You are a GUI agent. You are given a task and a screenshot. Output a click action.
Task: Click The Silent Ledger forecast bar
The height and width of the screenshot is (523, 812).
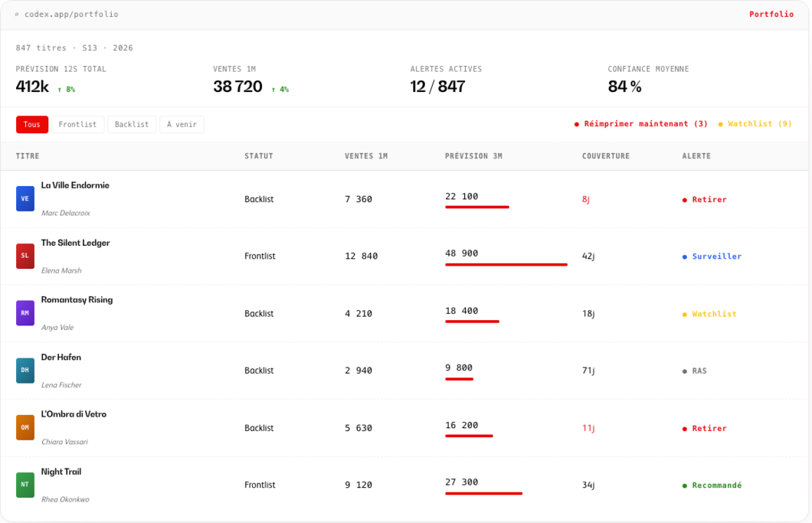[x=506, y=265]
